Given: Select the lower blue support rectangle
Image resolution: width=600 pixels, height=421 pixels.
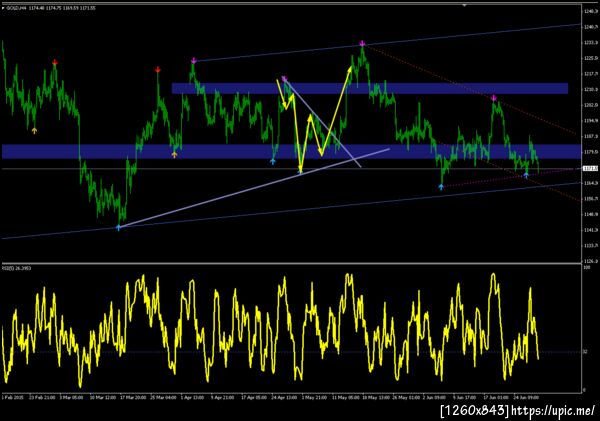Looking at the screenshot, I should (x=291, y=151).
